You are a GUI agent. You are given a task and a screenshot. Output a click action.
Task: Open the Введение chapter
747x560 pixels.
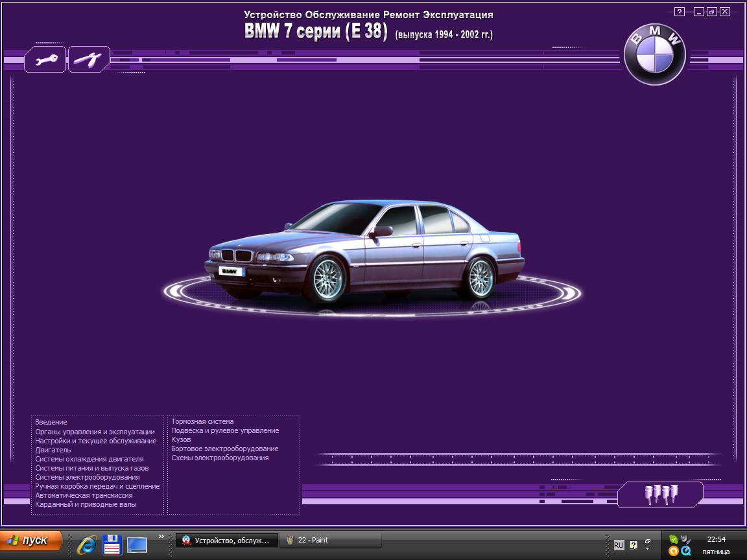51,422
